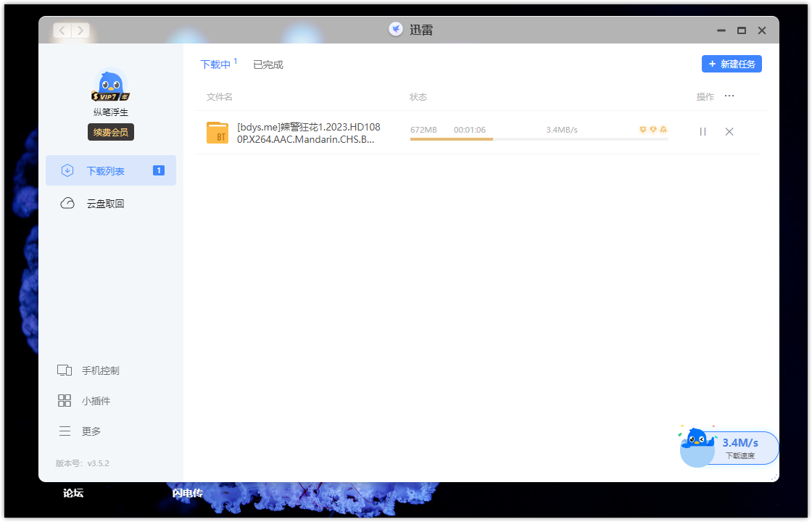Screen dimensions: 812x522
Task: Click the download progress bar
Action: point(539,138)
